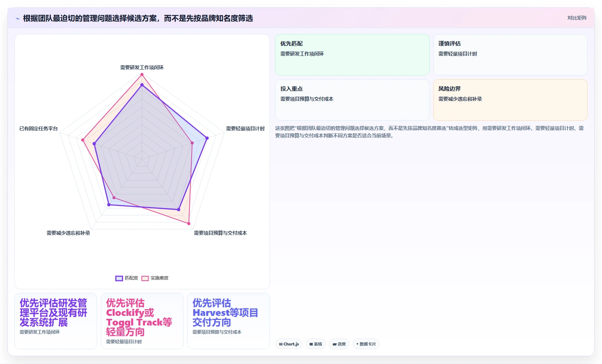The height and width of the screenshot is (364, 602).
Task: Click the Chart.js tag chip
Action: pyautogui.click(x=289, y=344)
